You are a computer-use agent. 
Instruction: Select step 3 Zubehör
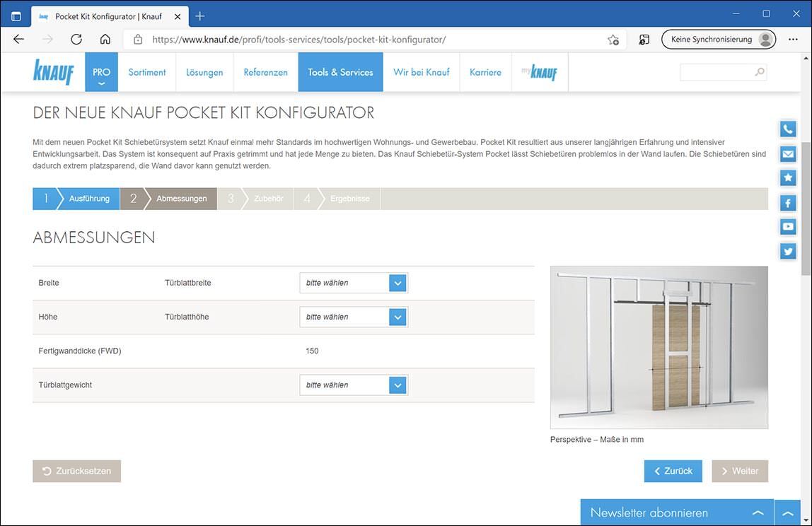[x=255, y=199]
